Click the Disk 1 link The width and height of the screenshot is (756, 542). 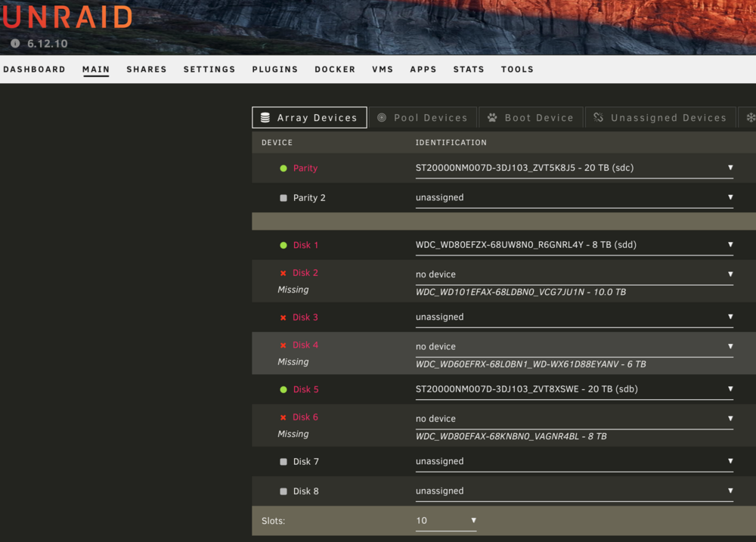(305, 245)
